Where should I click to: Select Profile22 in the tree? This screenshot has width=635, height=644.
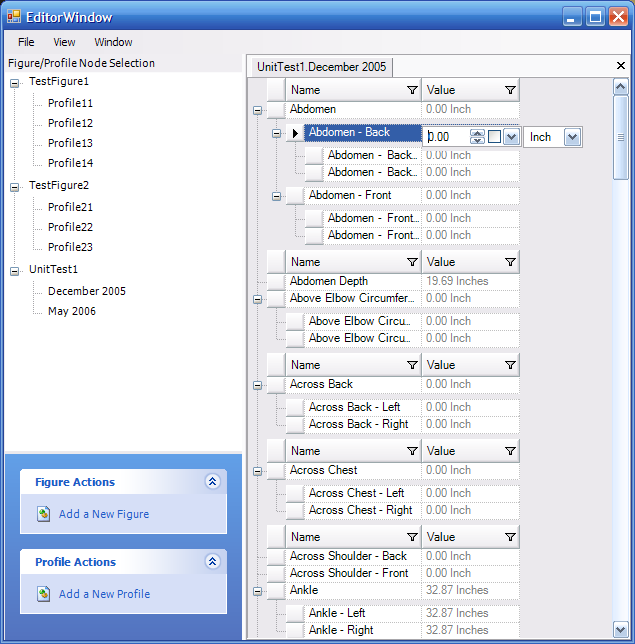pos(70,227)
